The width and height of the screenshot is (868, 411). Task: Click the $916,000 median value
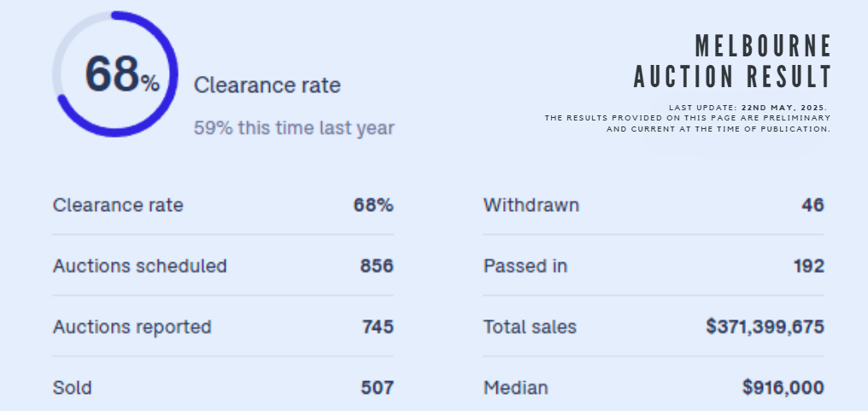pyautogui.click(x=783, y=387)
